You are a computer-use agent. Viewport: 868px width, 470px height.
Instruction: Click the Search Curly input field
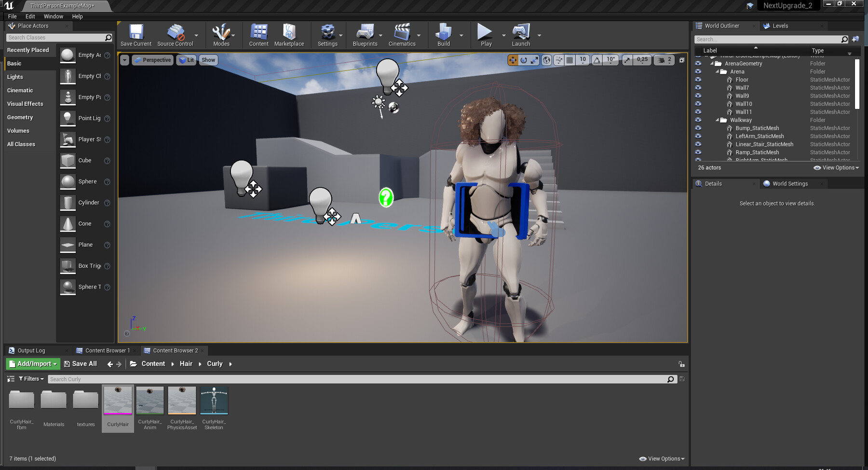357,379
